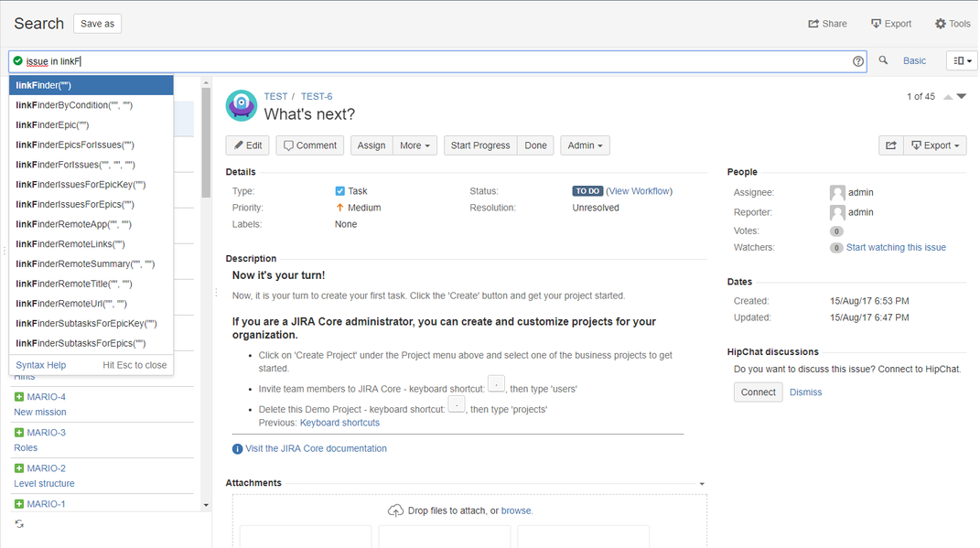
Task: Click the issue list scrollbar down arrow
Action: [x=206, y=505]
